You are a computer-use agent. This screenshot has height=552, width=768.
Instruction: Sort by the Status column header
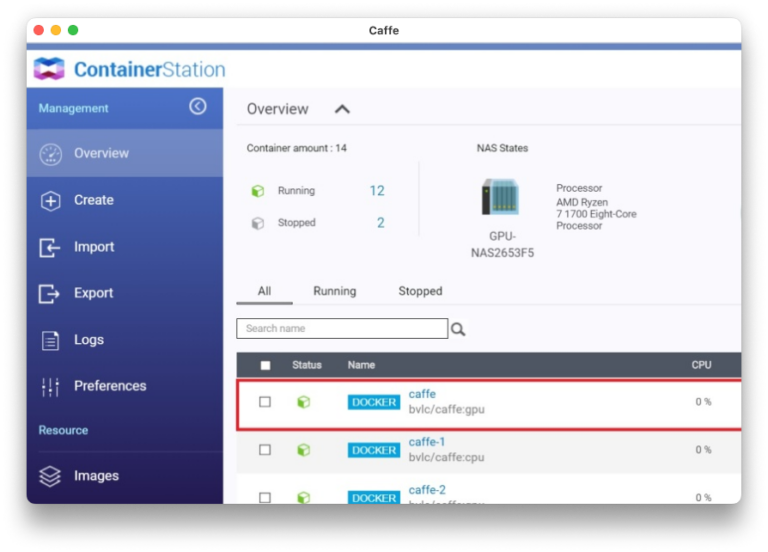[x=307, y=365]
